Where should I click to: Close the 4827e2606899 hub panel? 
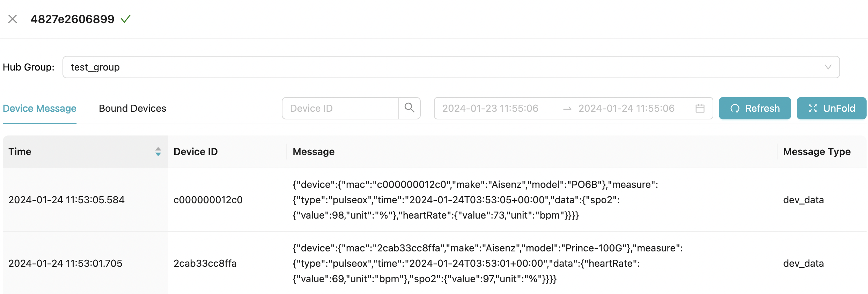(13, 19)
